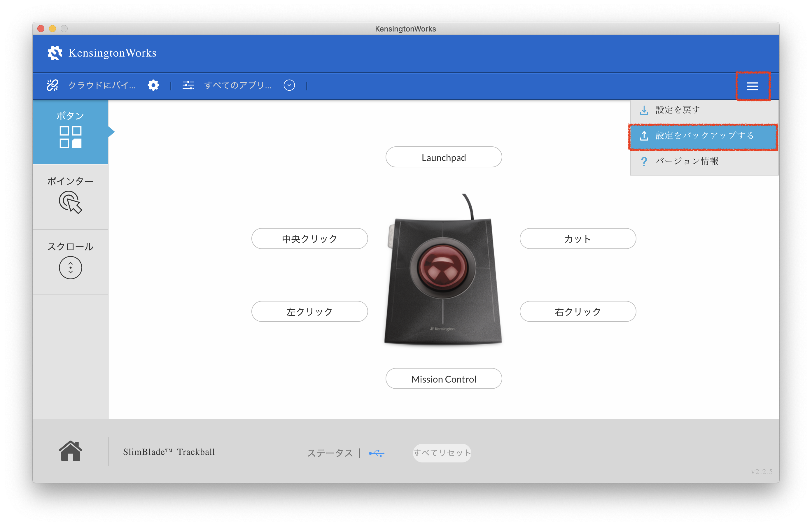Click the ステータス label
The width and height of the screenshot is (812, 526).
pyautogui.click(x=330, y=453)
